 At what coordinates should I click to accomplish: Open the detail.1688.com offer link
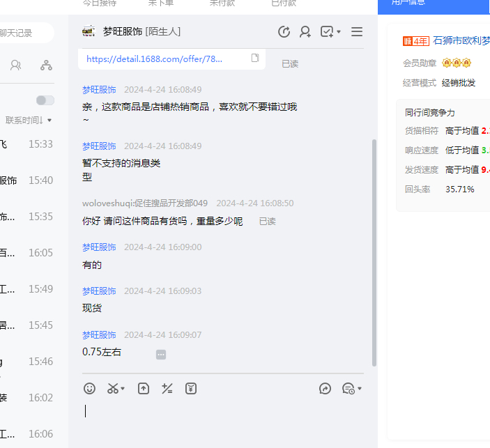[154, 59]
